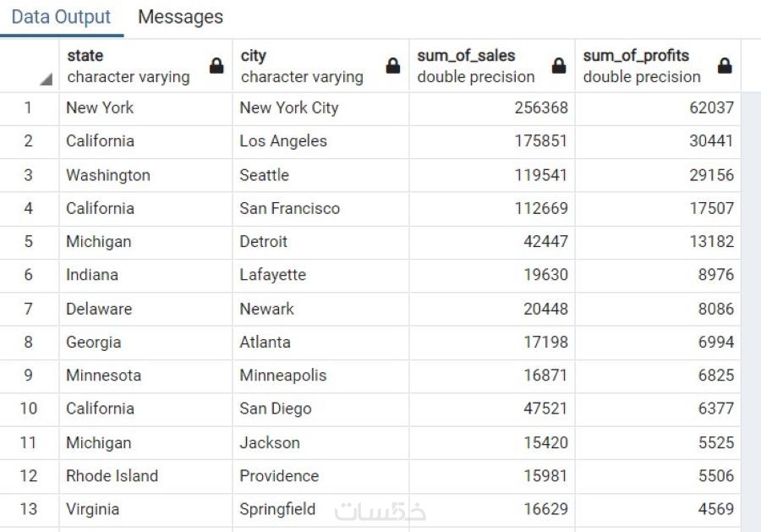Click the lock icon in the city column

pyautogui.click(x=393, y=66)
